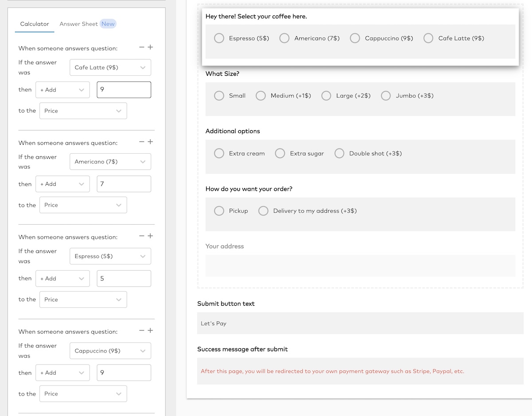Edit value 5 in Espresso rule
532x416 pixels.
click(x=124, y=278)
